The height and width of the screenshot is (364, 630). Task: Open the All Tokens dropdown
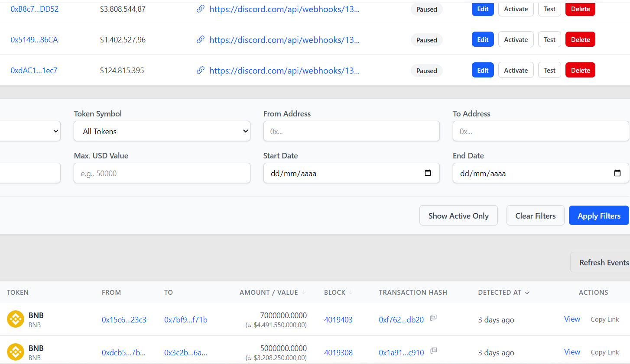[x=162, y=131]
